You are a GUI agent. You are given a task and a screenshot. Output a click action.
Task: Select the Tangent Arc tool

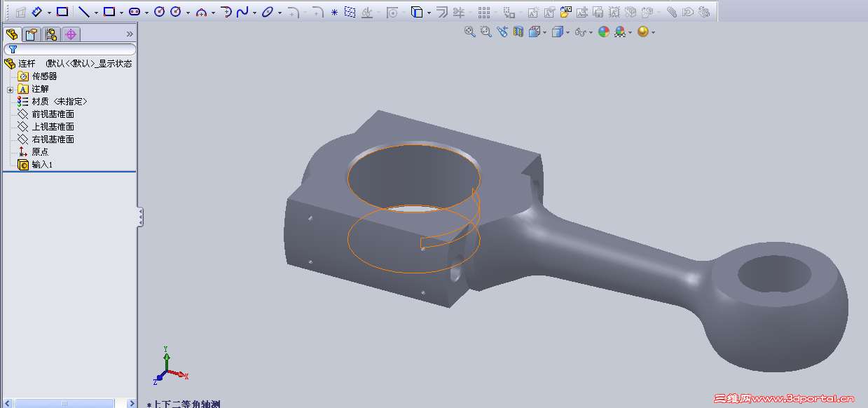point(226,12)
